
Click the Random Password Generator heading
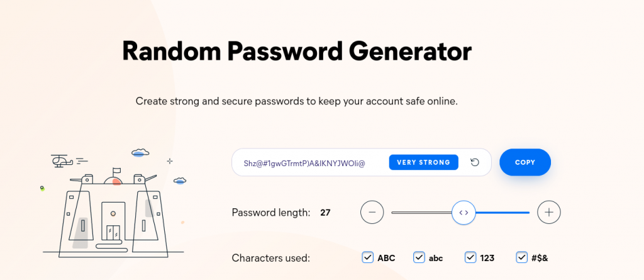click(297, 52)
